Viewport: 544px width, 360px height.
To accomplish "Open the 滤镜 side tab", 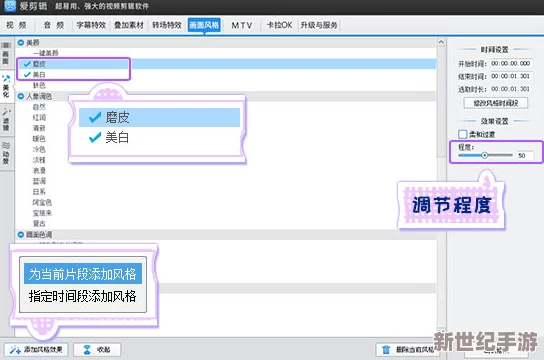I will pyautogui.click(x=6, y=120).
